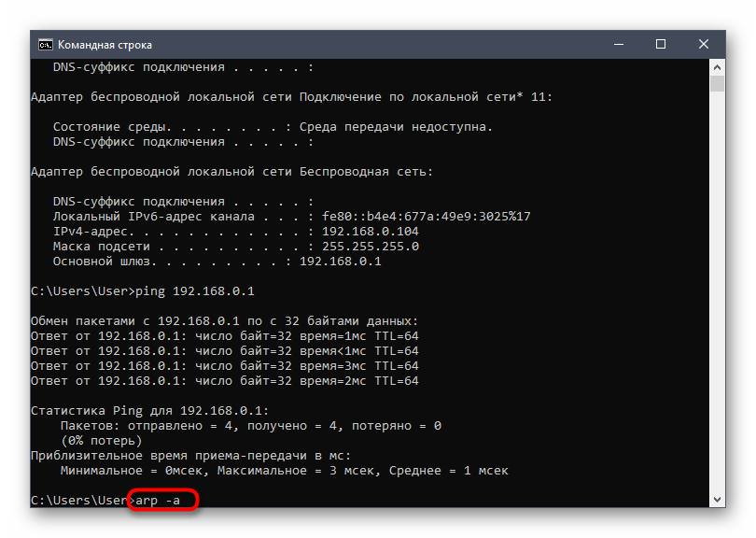Click the reply line with время=3мс
The height and width of the screenshot is (538, 756).
click(x=225, y=366)
